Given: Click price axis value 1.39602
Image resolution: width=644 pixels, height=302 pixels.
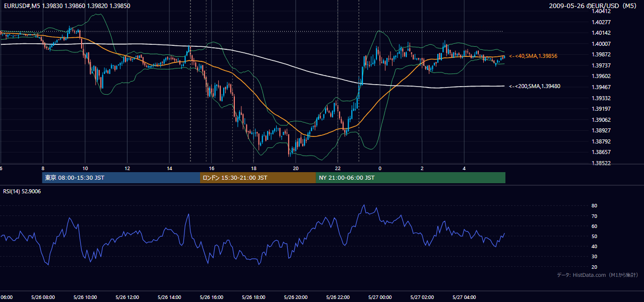Looking at the screenshot, I should 602,76.
